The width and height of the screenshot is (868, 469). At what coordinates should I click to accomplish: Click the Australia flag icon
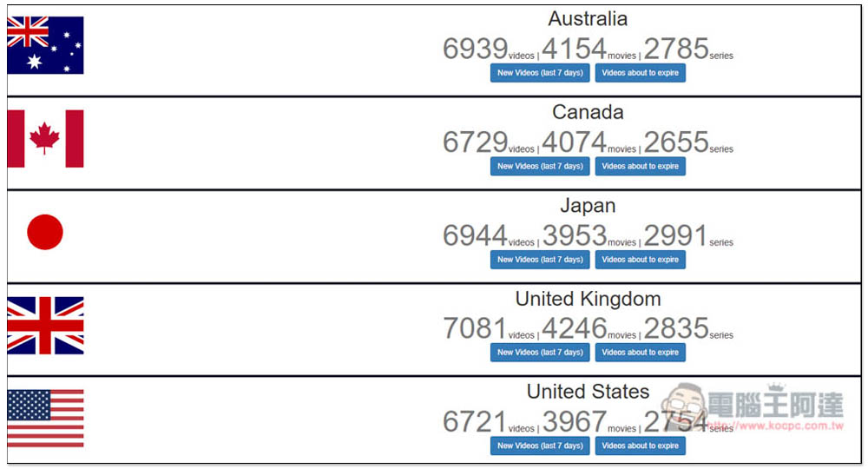45,45
